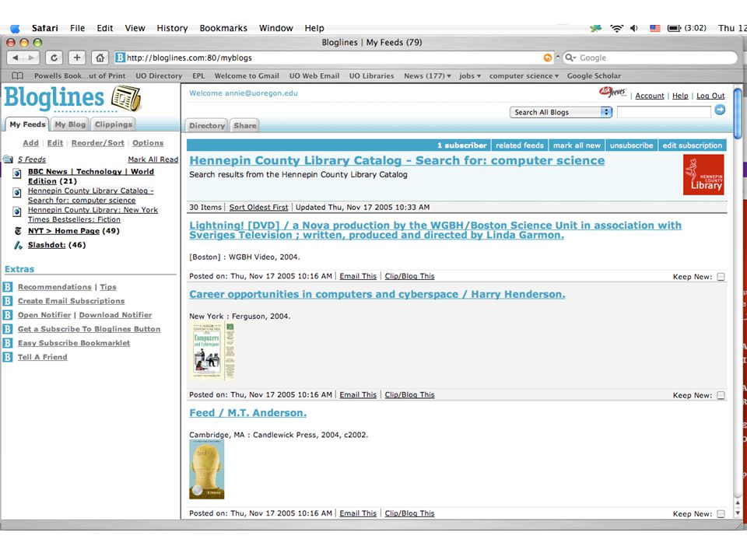Click the feed icon beside New York Times Bestsellers
Image resolution: width=747 pixels, height=560 pixels.
click(x=17, y=212)
